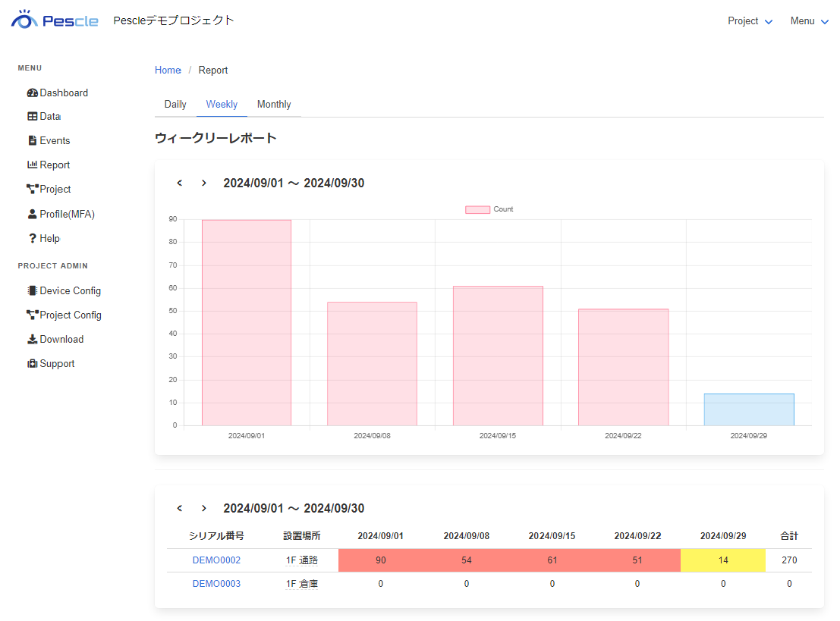The image size is (840, 621).
Task: Switch to the Monthly tab
Action: pyautogui.click(x=274, y=105)
